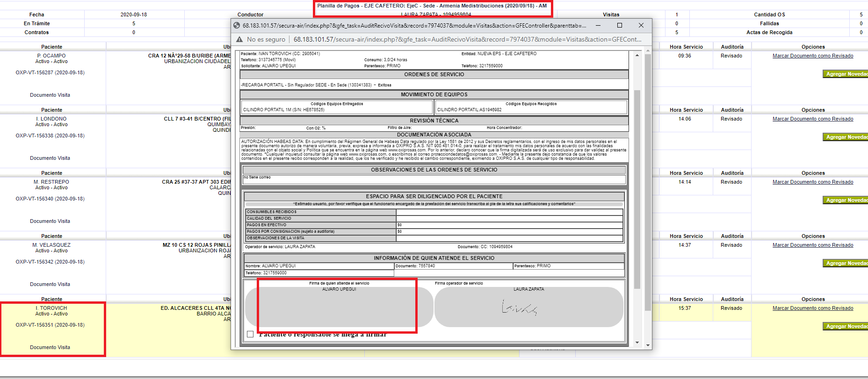This screenshot has height=379, width=868.
Task: Click Agregar Novedad for the 14:06 visit
Action: (846, 137)
